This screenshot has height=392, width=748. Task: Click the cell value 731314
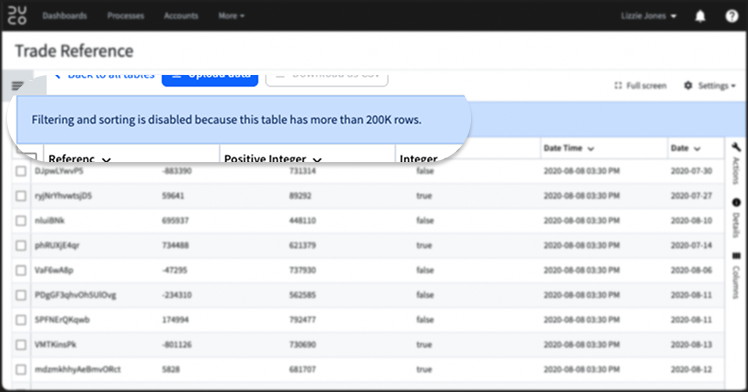(302, 171)
